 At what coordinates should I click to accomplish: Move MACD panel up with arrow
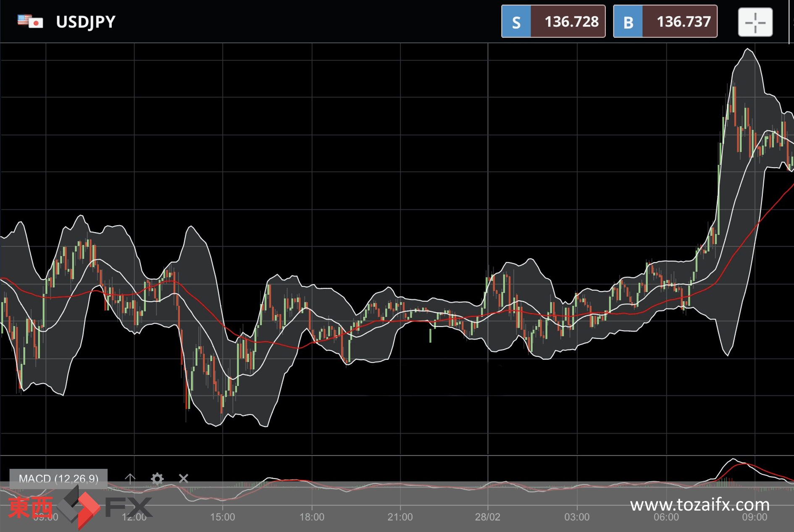click(x=130, y=478)
